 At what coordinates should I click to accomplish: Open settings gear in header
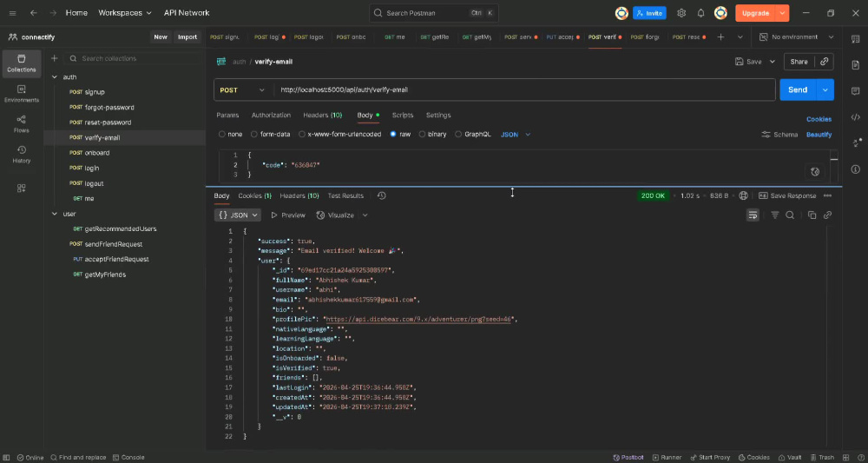(x=681, y=13)
